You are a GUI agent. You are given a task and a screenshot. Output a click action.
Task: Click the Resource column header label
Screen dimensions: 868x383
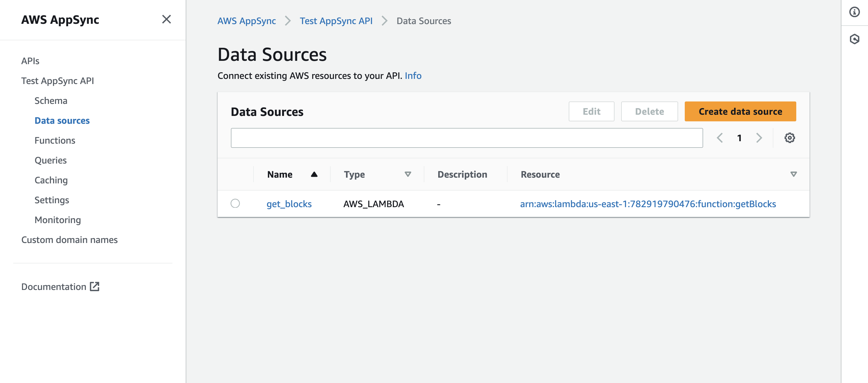[x=540, y=174]
